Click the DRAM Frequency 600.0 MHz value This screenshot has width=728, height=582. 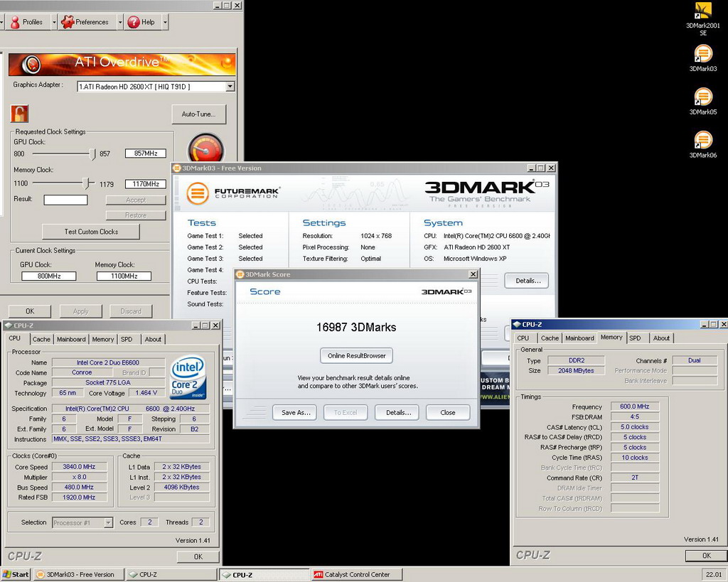point(634,406)
